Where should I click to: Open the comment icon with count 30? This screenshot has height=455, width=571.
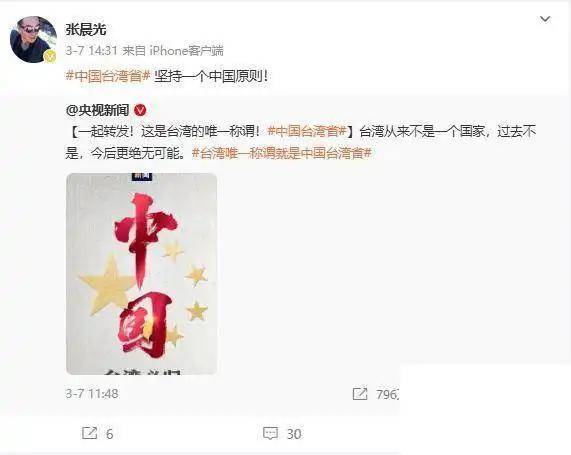click(270, 434)
